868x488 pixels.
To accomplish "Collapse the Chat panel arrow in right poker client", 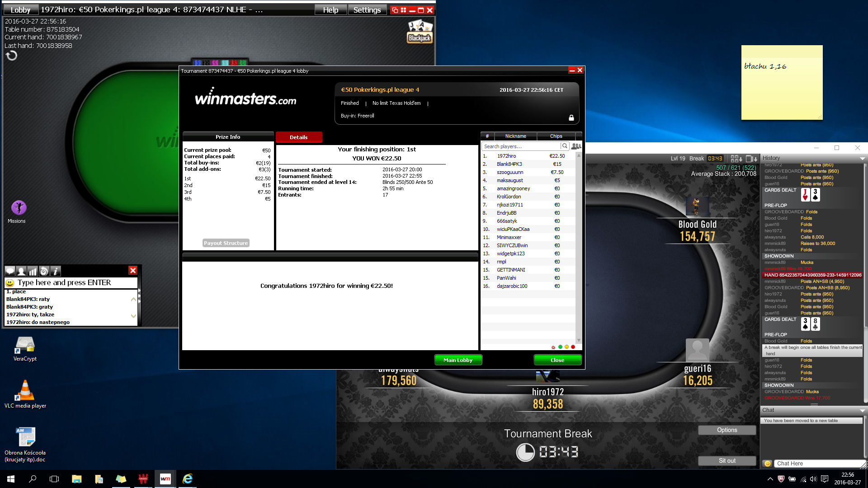I will click(x=862, y=411).
